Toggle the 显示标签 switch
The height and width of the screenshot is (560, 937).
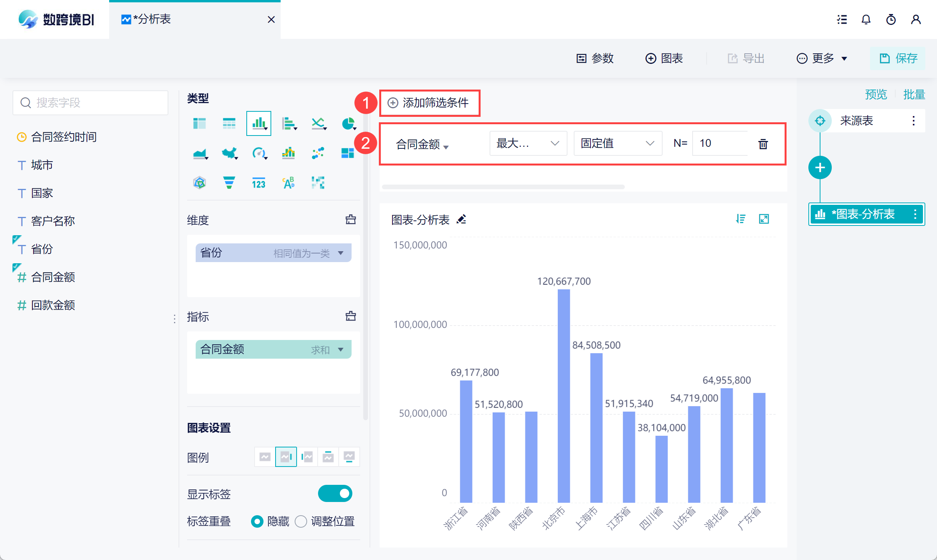coord(335,493)
